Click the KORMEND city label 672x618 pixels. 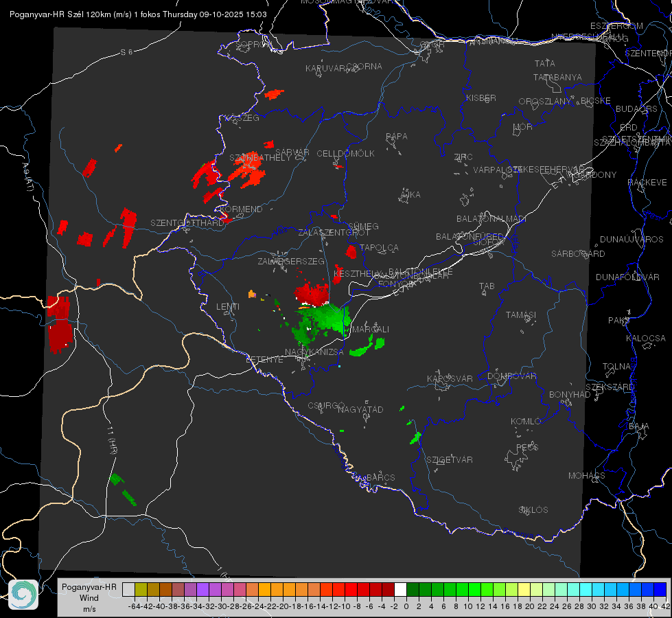(241, 209)
